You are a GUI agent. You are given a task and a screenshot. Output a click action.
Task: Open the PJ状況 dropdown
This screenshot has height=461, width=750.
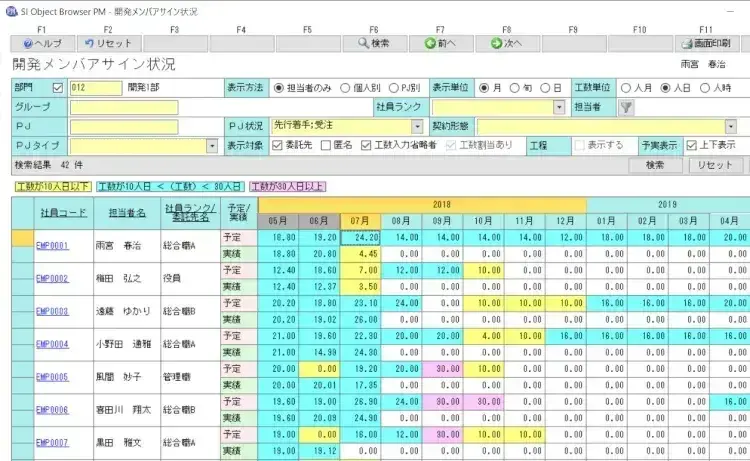point(416,127)
